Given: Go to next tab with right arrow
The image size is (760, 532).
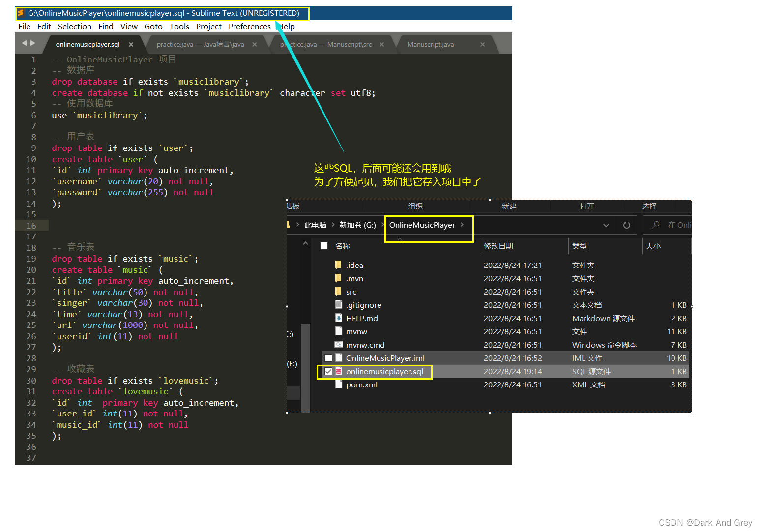Looking at the screenshot, I should 33,43.
